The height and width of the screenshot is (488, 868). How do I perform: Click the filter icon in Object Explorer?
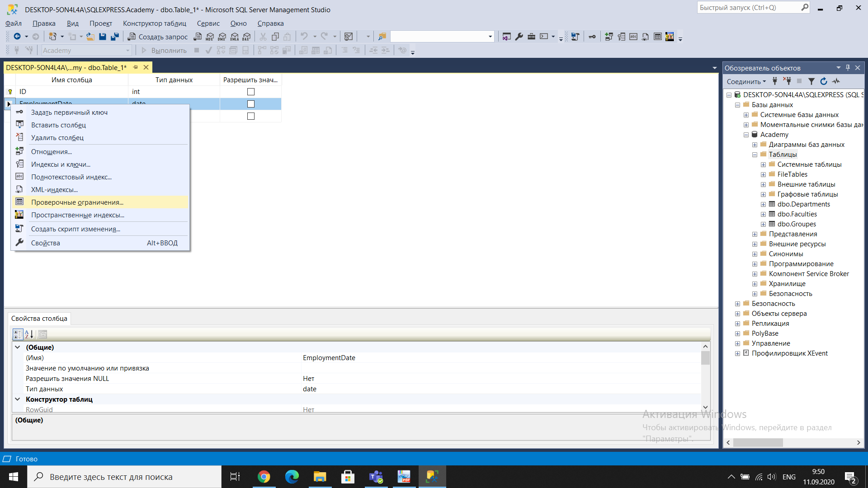pyautogui.click(x=811, y=81)
